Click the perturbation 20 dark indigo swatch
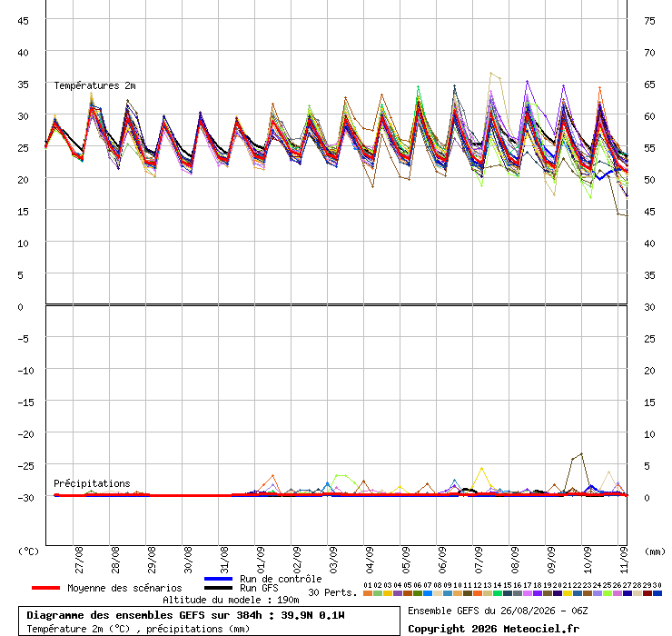This screenshot has width=672, height=636. 558,593
